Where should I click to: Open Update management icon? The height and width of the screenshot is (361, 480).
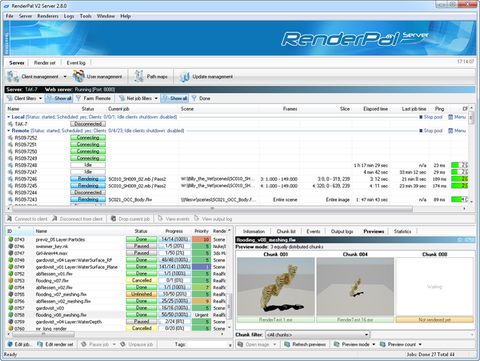pos(184,77)
